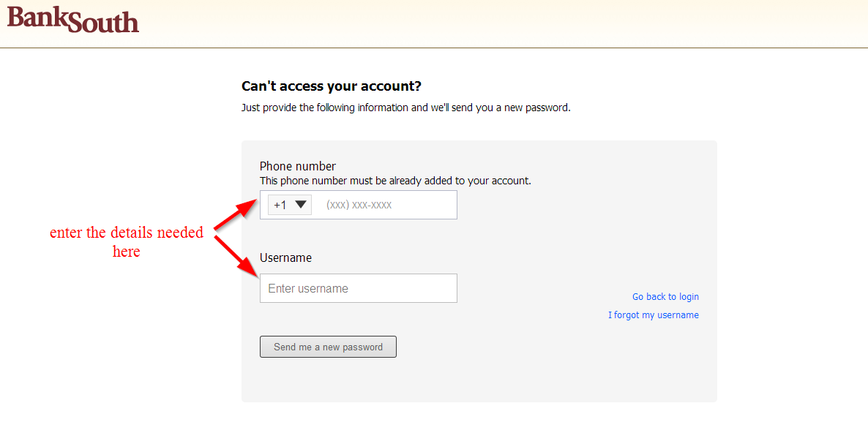
Task: Focus the Enter username field
Action: coord(358,288)
